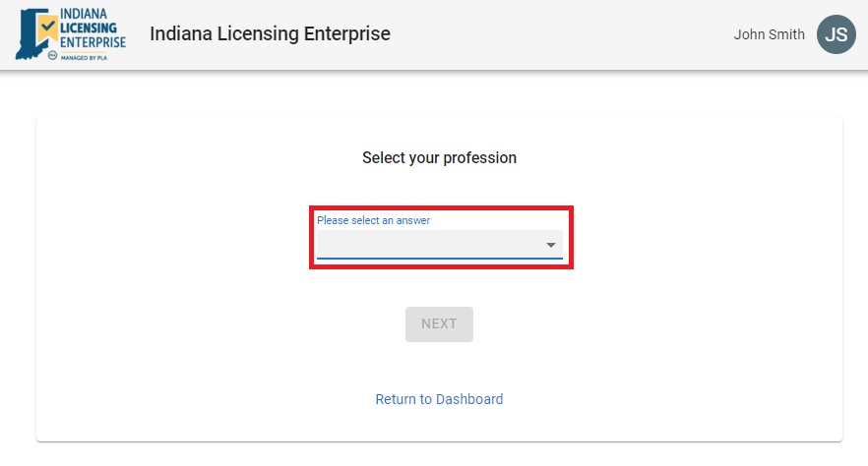Click the John Smith username
This screenshot has width=868, height=466.
769,34
